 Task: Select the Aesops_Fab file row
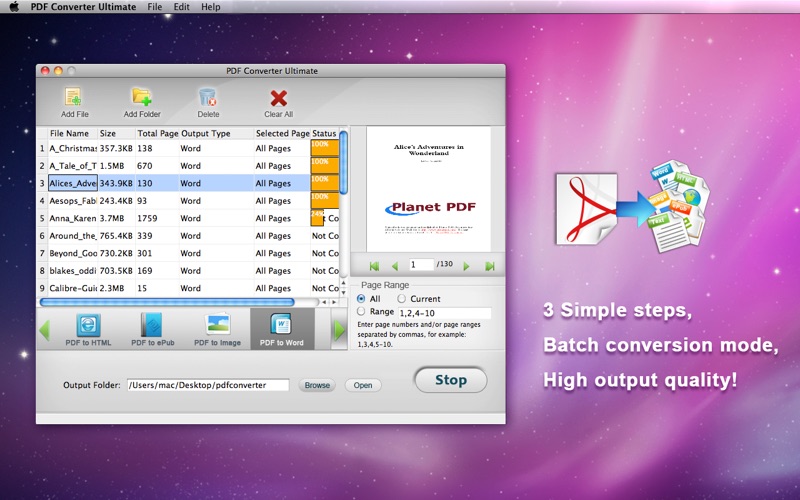tap(188, 201)
